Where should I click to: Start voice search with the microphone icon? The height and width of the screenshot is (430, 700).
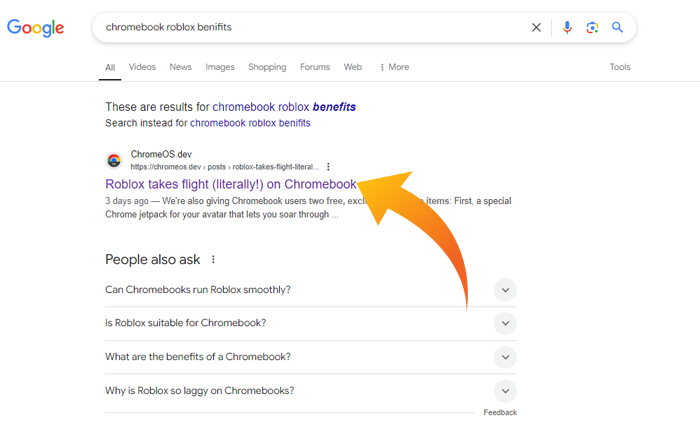click(x=567, y=27)
